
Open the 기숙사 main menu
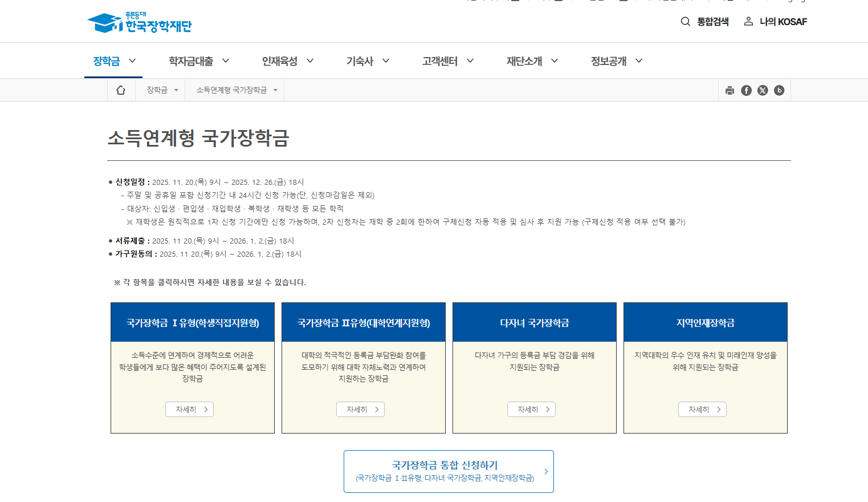(x=368, y=60)
